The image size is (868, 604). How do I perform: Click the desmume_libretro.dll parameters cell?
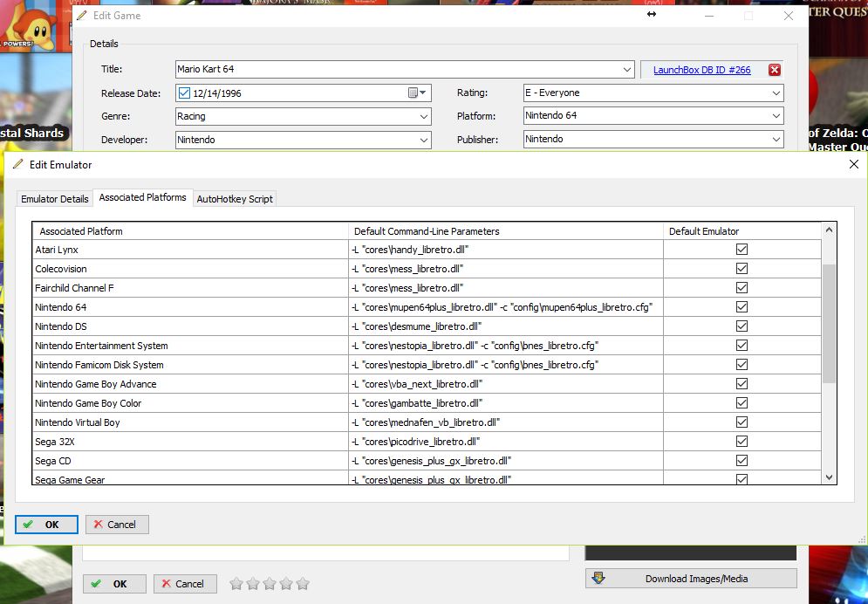[x=505, y=326]
